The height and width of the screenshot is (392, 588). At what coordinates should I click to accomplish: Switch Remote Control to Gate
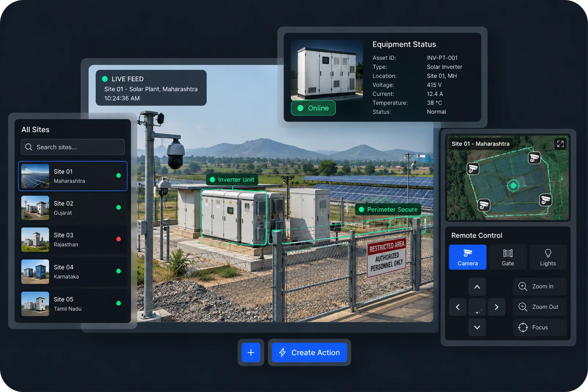(508, 257)
